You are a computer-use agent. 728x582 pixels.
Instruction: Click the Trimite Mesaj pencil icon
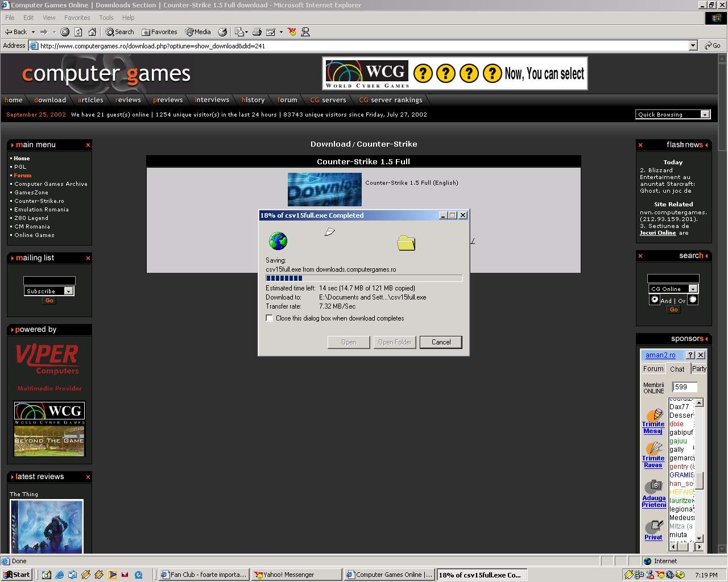tap(655, 415)
